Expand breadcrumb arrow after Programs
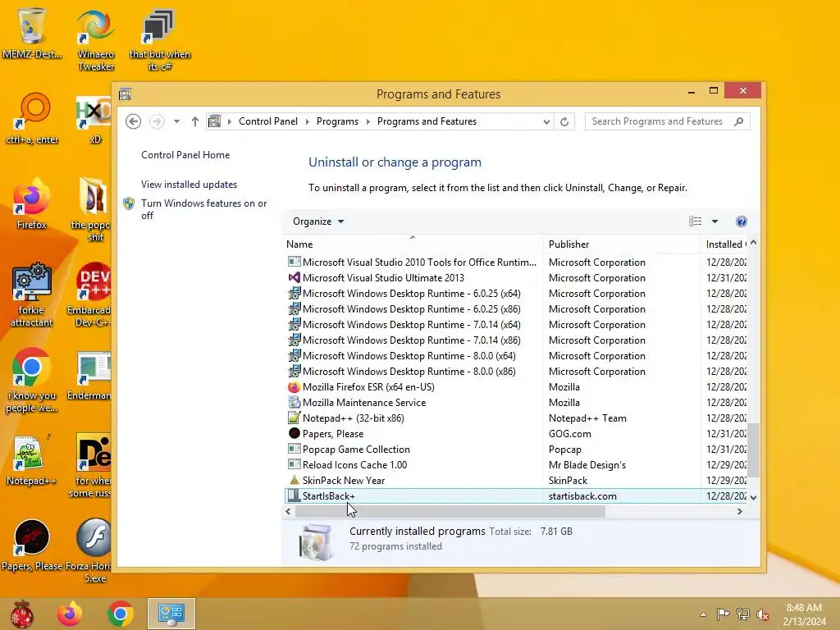This screenshot has width=840, height=630. (368, 121)
